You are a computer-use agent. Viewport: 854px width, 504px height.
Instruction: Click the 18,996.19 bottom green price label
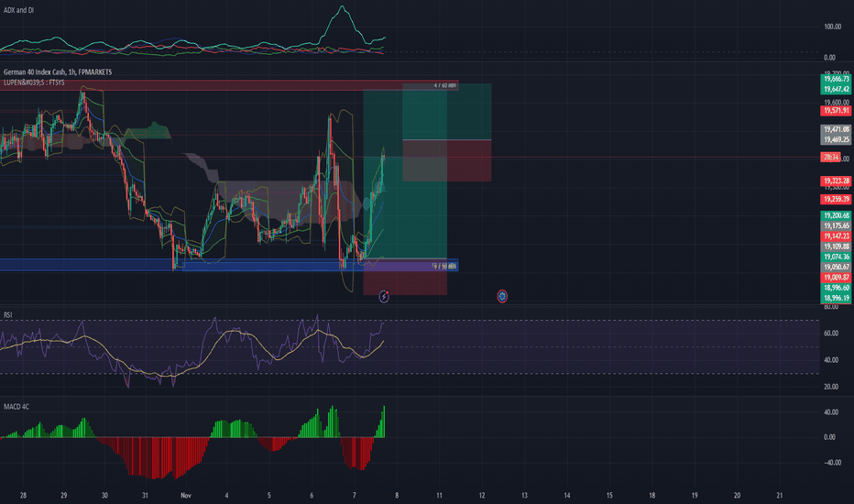836,299
